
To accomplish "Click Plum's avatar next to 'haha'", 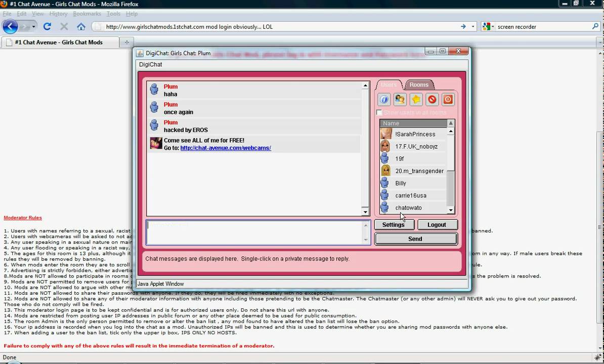I will pos(154,89).
